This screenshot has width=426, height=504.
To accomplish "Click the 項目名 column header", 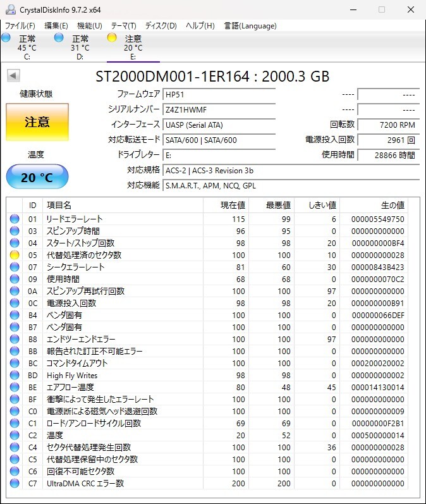I will point(123,205).
